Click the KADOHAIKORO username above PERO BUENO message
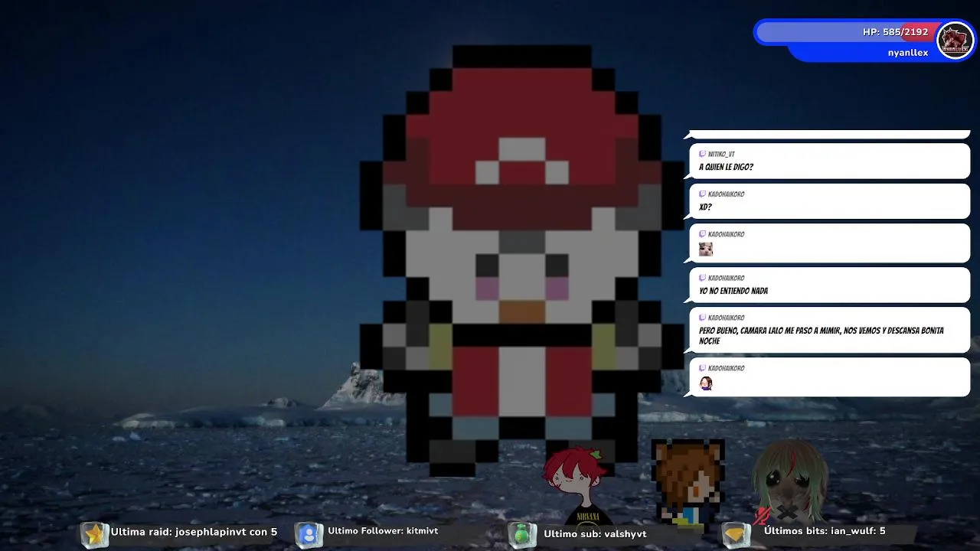 [726, 318]
